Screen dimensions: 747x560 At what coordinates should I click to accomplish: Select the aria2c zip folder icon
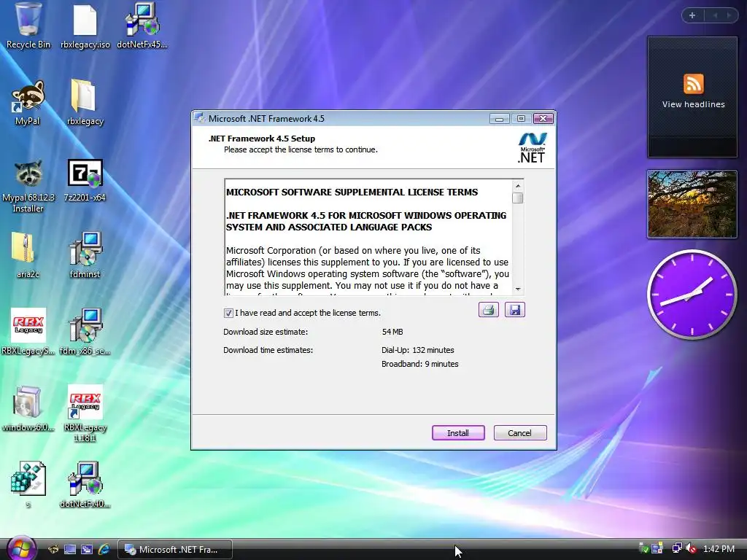(x=28, y=254)
